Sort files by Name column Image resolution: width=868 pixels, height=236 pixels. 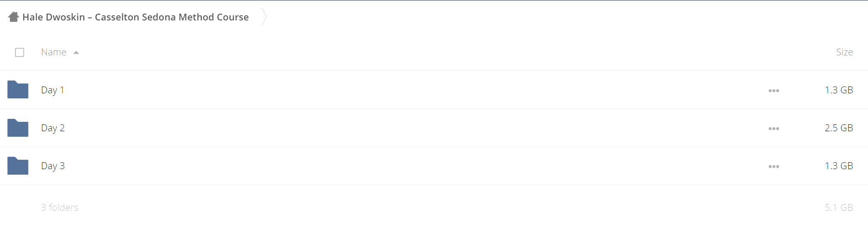coord(54,52)
